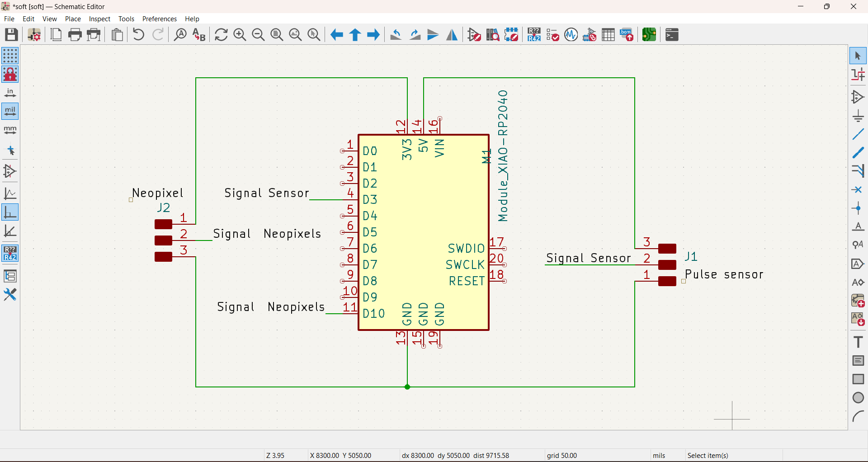Select the Draw Circle tool
Screen dimensions: 868x462
pos(858,398)
